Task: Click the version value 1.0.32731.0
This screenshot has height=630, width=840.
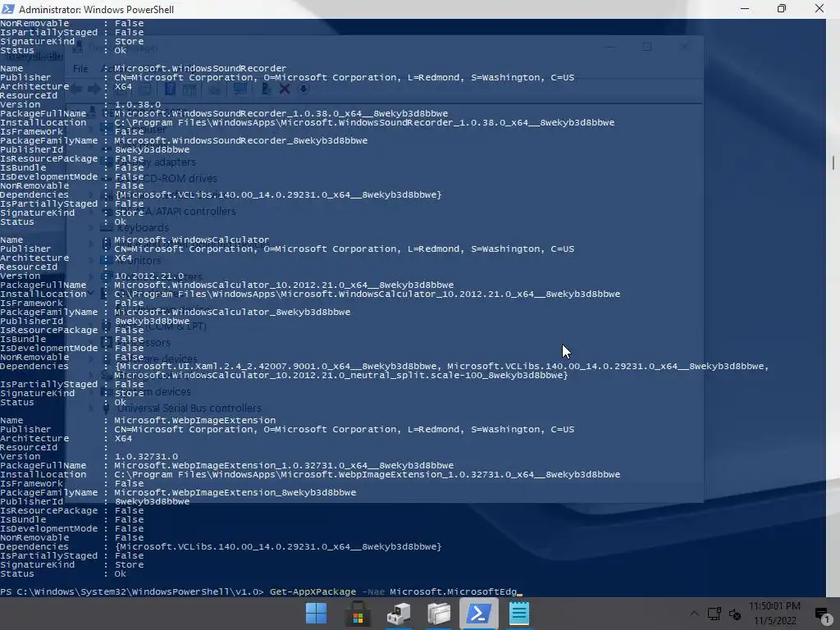Action: point(146,456)
